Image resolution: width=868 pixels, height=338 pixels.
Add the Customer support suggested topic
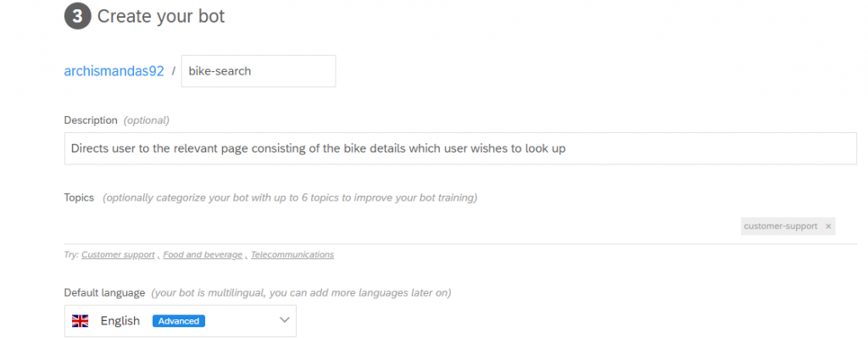pos(118,255)
